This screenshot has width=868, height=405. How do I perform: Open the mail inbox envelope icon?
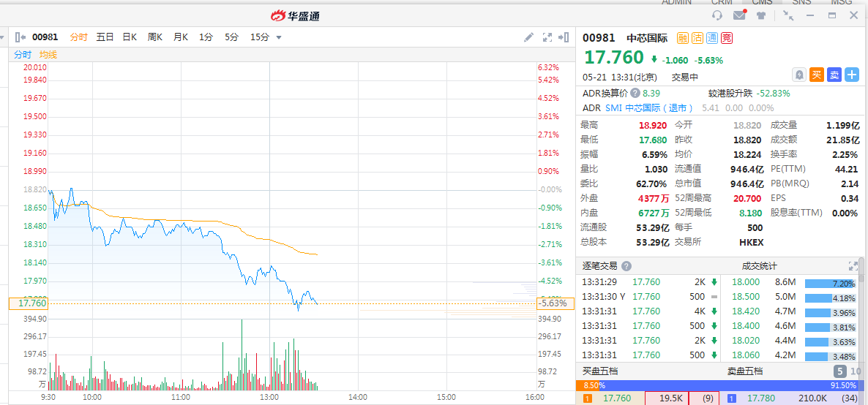740,15
